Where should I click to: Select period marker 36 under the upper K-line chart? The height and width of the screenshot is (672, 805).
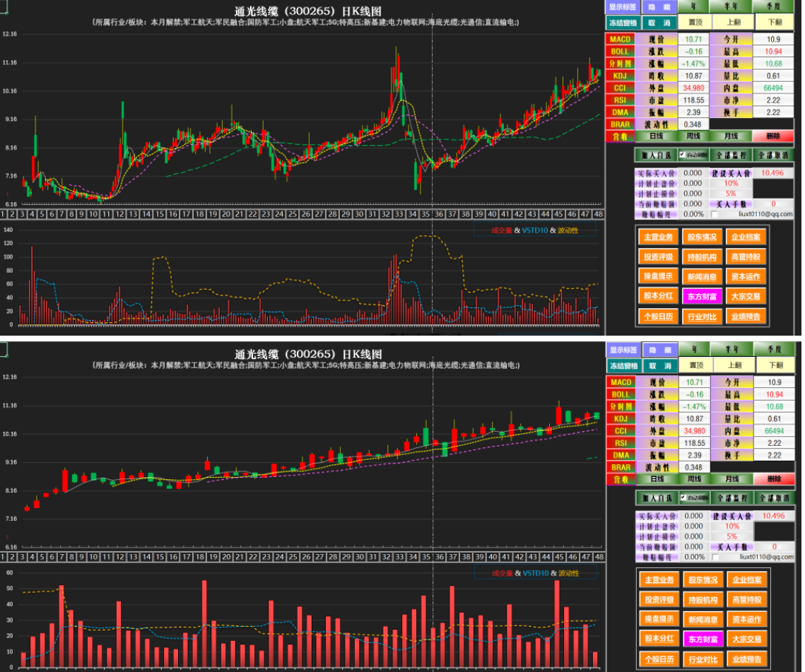pyautogui.click(x=439, y=214)
